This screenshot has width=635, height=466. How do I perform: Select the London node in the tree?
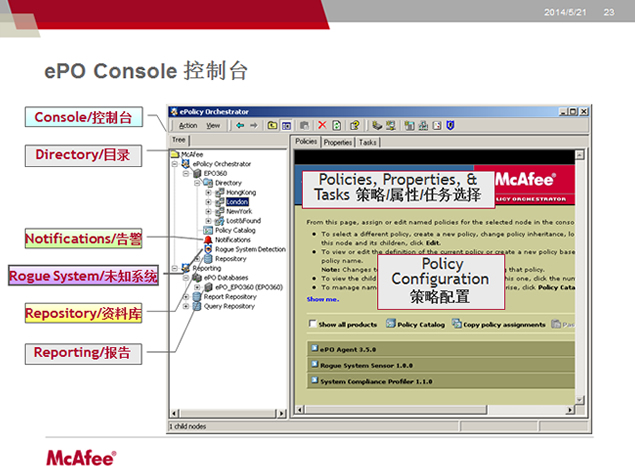coord(237,202)
